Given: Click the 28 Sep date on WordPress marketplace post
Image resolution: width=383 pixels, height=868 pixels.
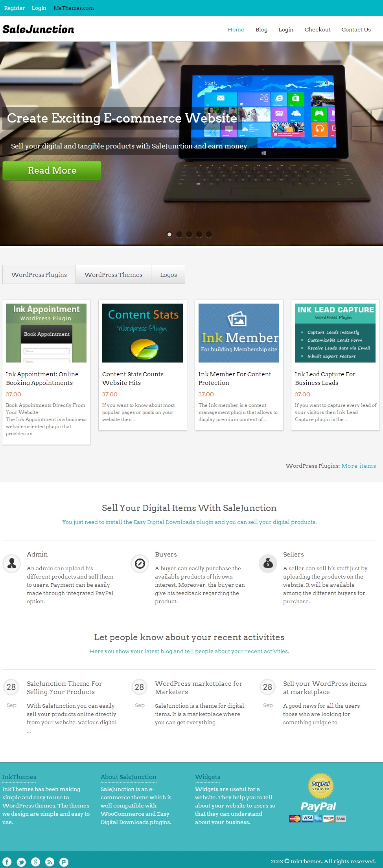Looking at the screenshot, I should pyautogui.click(x=140, y=694).
